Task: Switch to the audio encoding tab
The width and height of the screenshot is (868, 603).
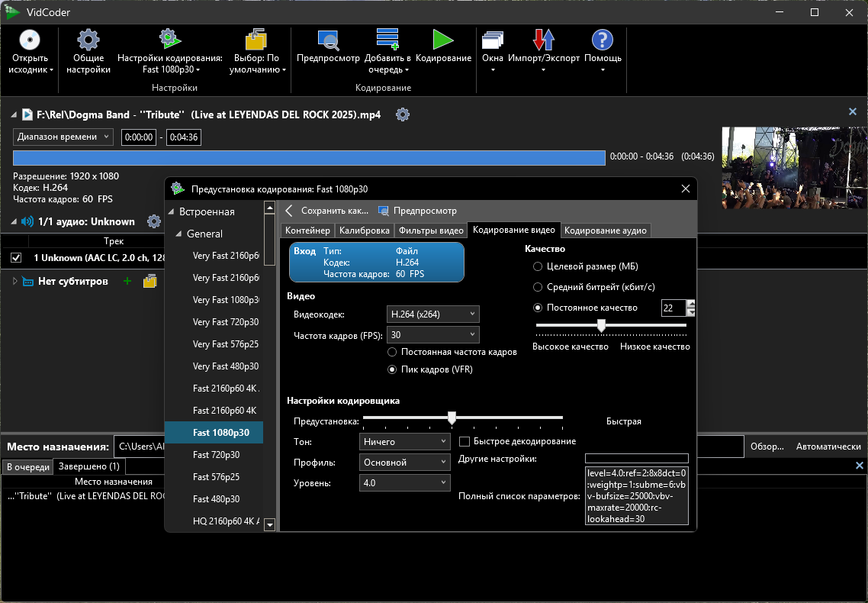Action: 606,231
